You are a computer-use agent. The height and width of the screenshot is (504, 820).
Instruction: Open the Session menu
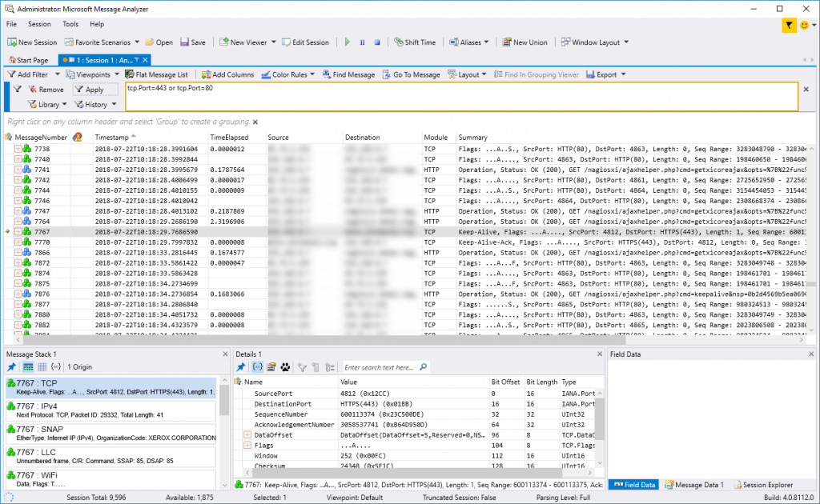39,24
